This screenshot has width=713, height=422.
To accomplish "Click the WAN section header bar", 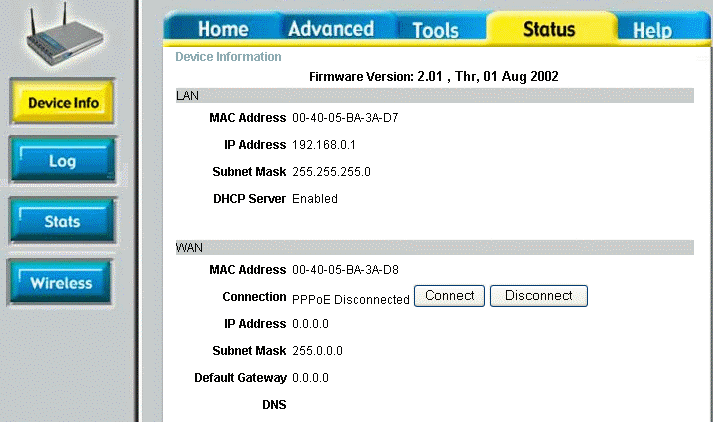I will (x=434, y=247).
